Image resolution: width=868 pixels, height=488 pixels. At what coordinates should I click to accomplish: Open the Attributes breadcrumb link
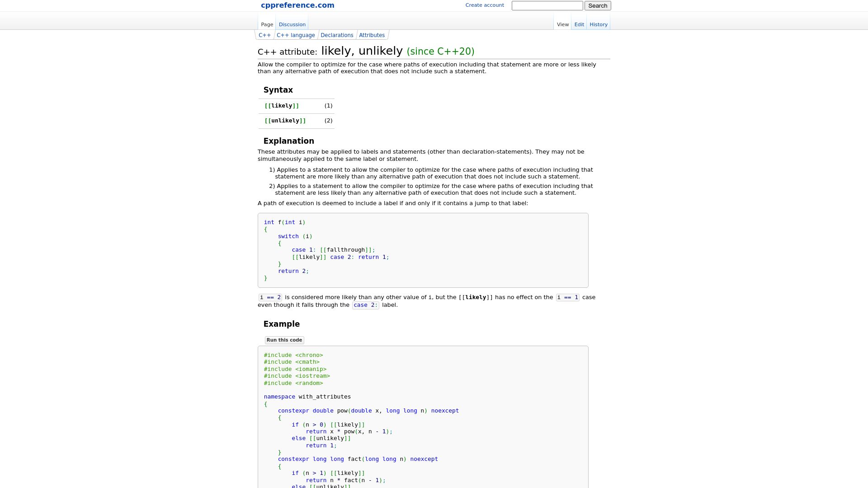(x=372, y=35)
